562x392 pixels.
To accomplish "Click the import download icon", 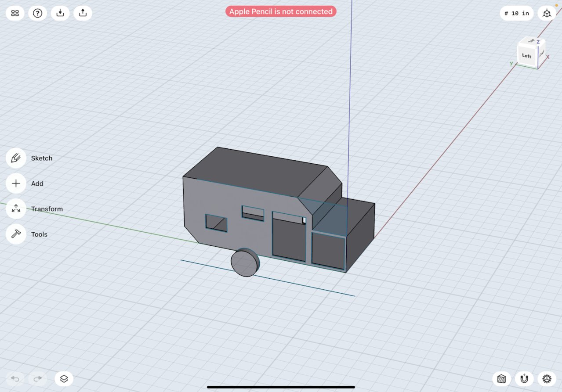I will 60,13.
